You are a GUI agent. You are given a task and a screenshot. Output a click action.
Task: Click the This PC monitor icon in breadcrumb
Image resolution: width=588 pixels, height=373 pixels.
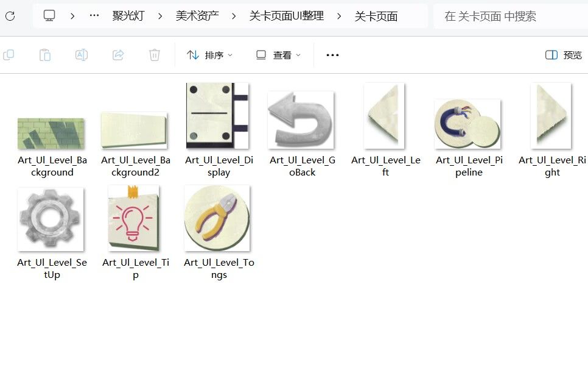pos(49,15)
